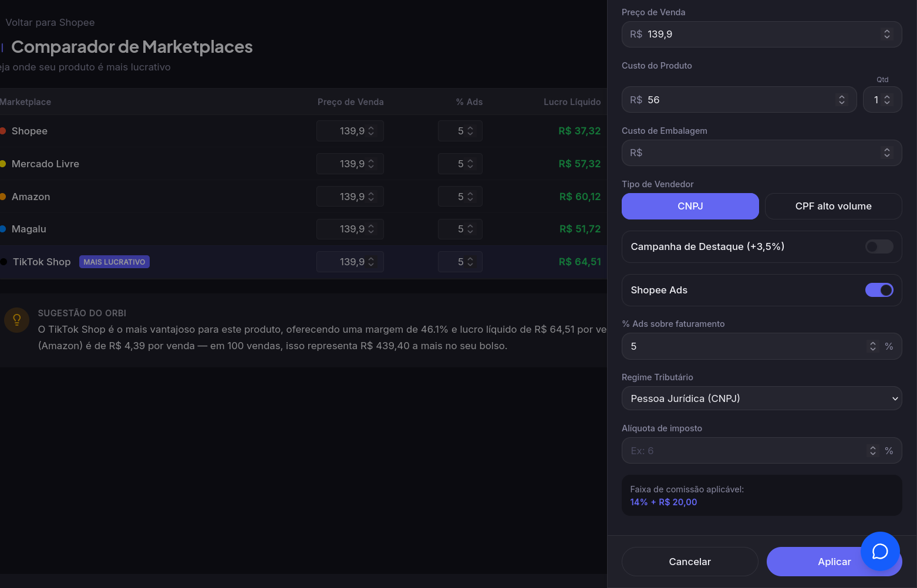This screenshot has height=588, width=917.
Task: Click the Magalu row price field
Action: 350,229
